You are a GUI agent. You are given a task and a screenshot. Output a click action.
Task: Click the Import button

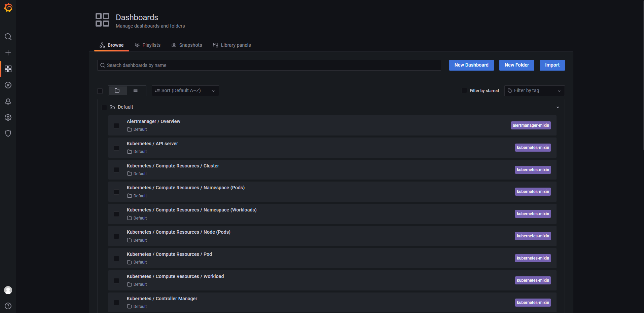pos(552,65)
